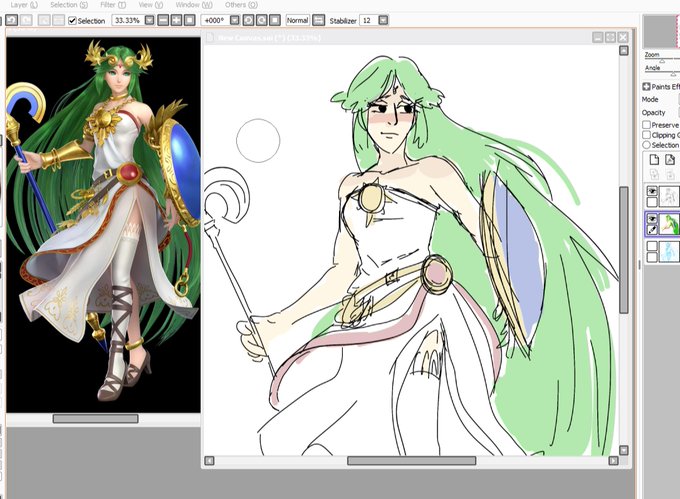The image size is (680, 499).
Task: Click the up arrow of canvas vertical scrollbar
Action: pos(624,51)
